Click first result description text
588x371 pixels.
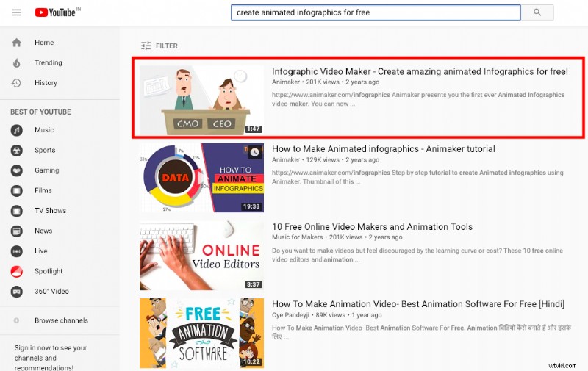418,99
